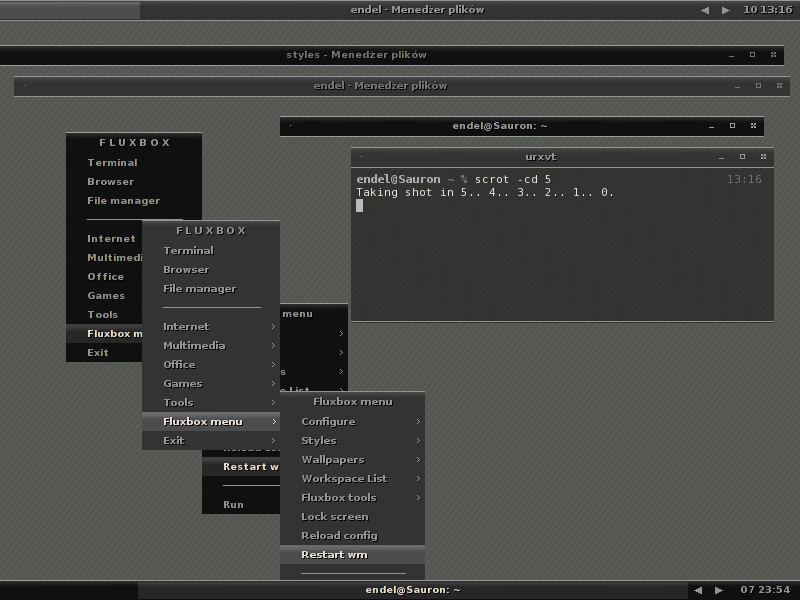Select Terminal in the dark Fluxbox menu
The image size is (800, 600).
[134, 163]
